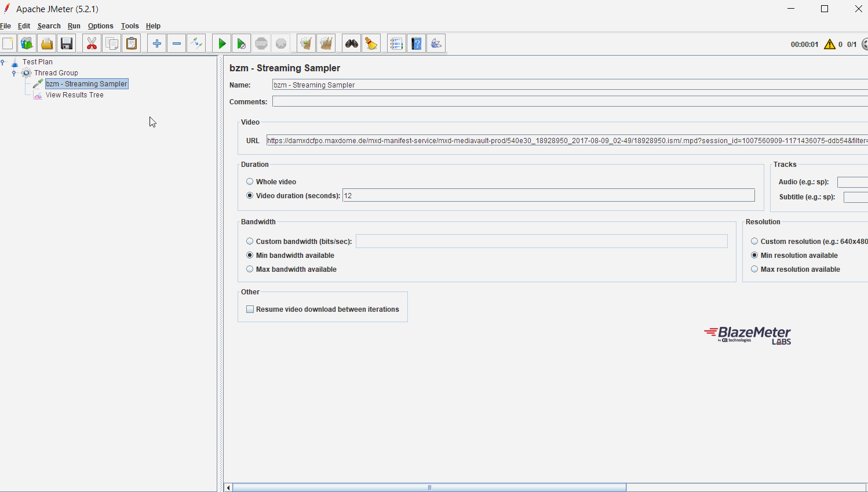
Task: Click the elapsed time 00:00:01
Action: [805, 45]
